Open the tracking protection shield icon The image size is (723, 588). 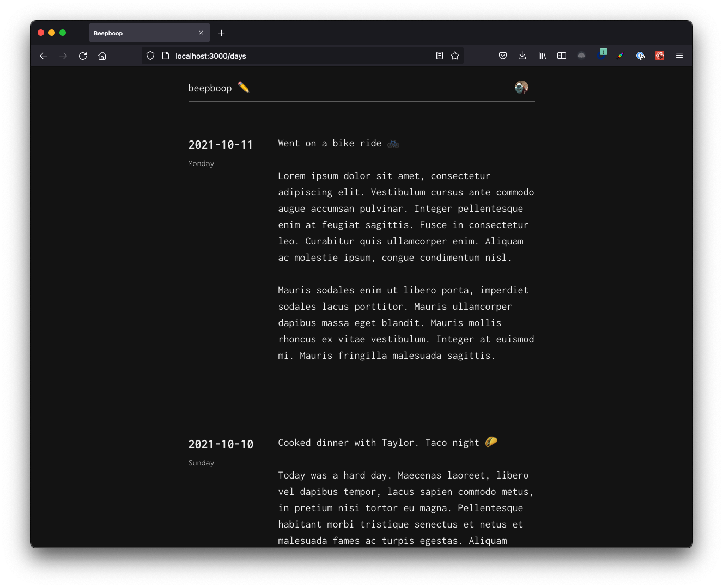(150, 56)
